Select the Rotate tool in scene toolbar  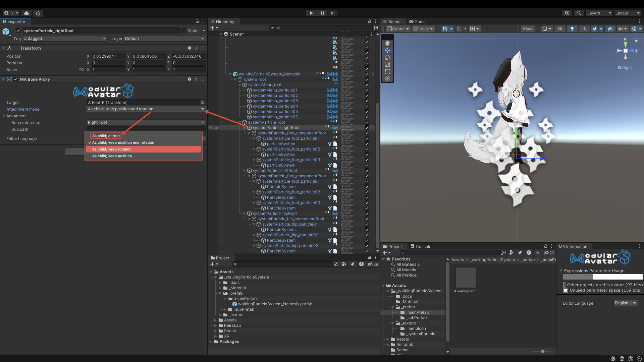(x=387, y=57)
